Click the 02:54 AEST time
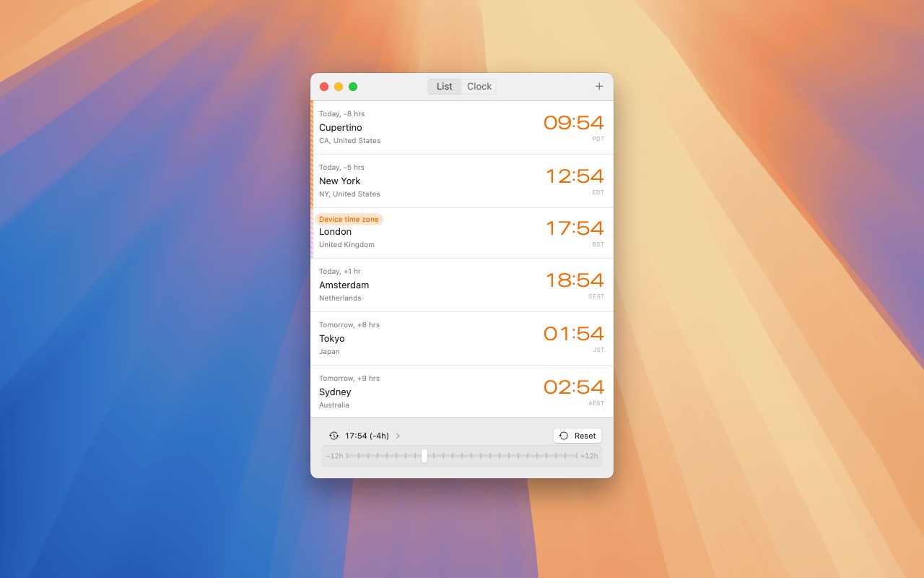 coord(574,387)
